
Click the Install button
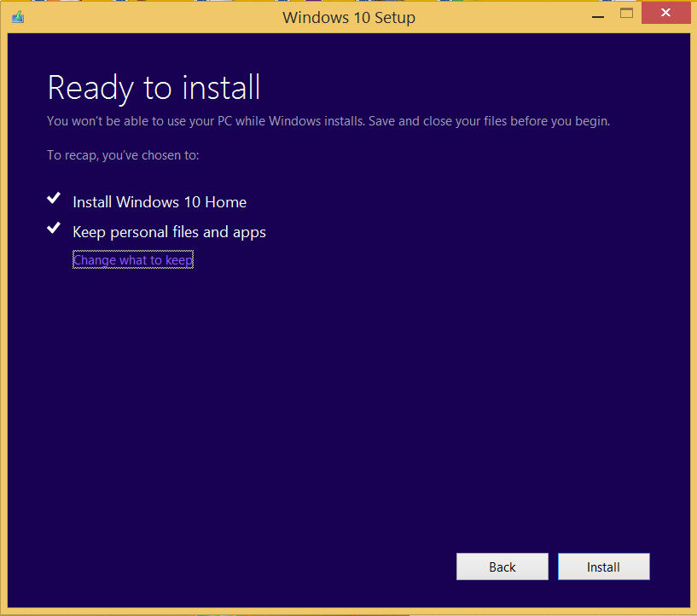604,567
